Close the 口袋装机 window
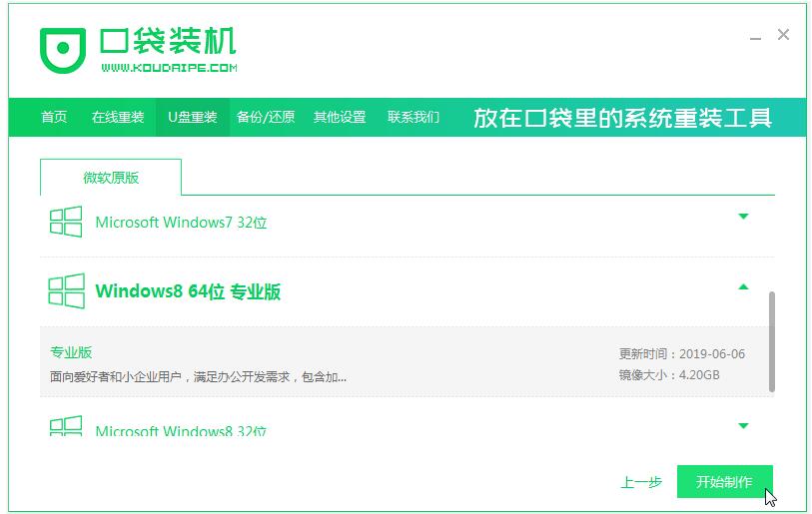 783,35
